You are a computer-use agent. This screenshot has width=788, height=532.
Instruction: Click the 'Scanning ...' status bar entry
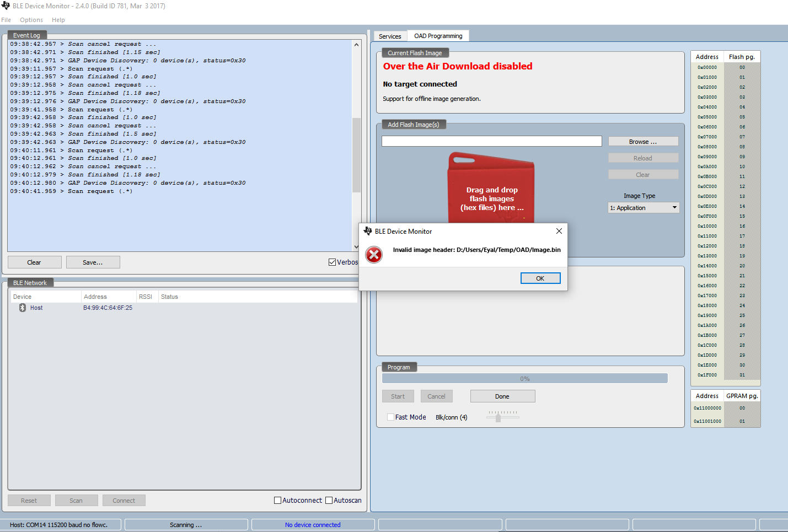coord(186,525)
